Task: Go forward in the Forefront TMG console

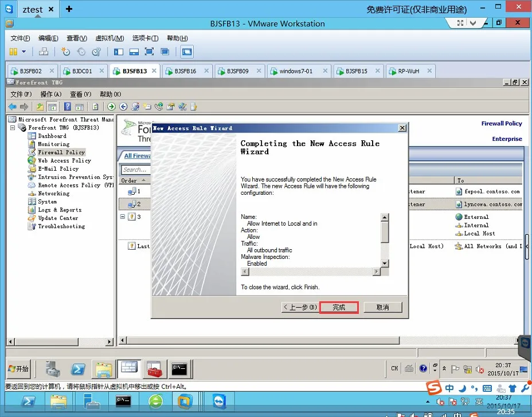Action: [24, 107]
